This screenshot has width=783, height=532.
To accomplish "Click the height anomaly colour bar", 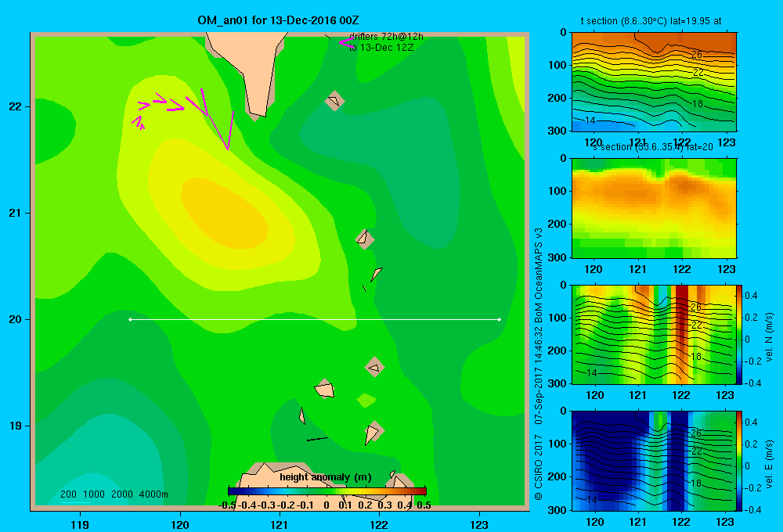I will [x=327, y=491].
